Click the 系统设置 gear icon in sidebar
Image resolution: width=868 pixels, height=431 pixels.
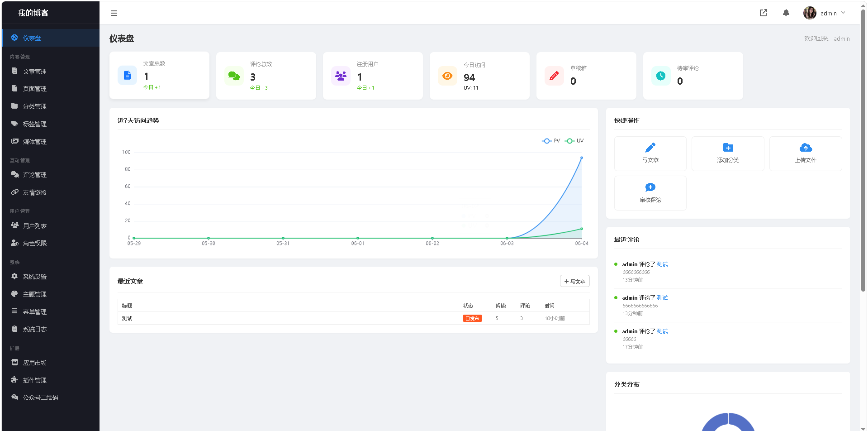[x=14, y=276]
